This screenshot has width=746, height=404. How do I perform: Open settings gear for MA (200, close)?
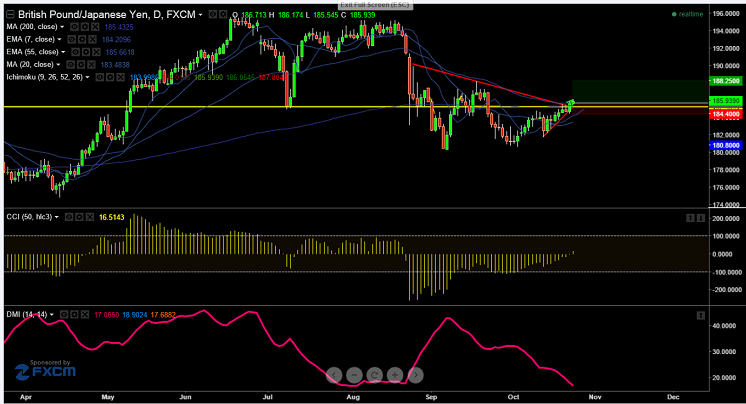(85, 27)
